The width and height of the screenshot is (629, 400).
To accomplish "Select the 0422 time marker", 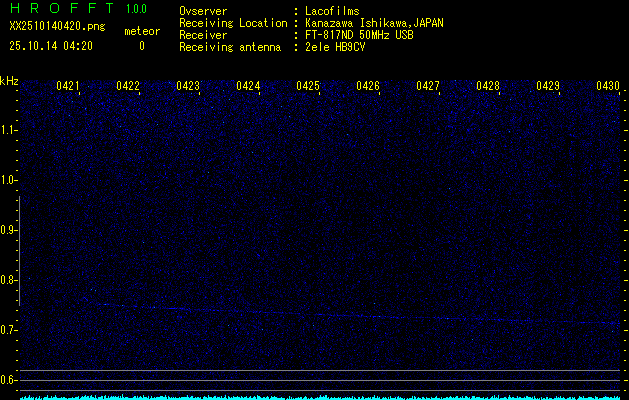I will point(128,87).
